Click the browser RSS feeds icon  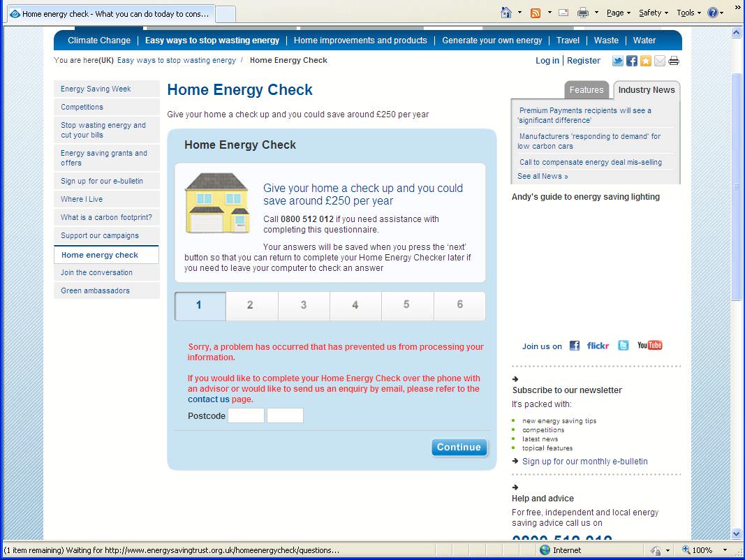coord(536,13)
